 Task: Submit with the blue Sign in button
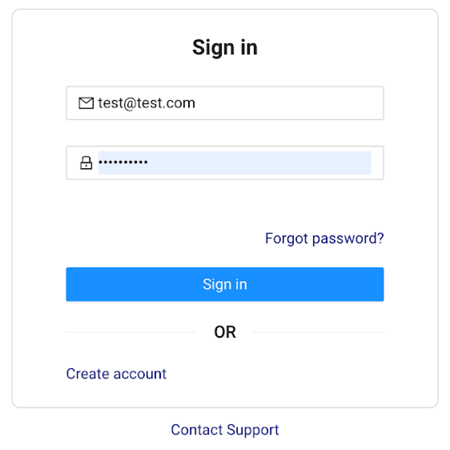[x=225, y=284]
